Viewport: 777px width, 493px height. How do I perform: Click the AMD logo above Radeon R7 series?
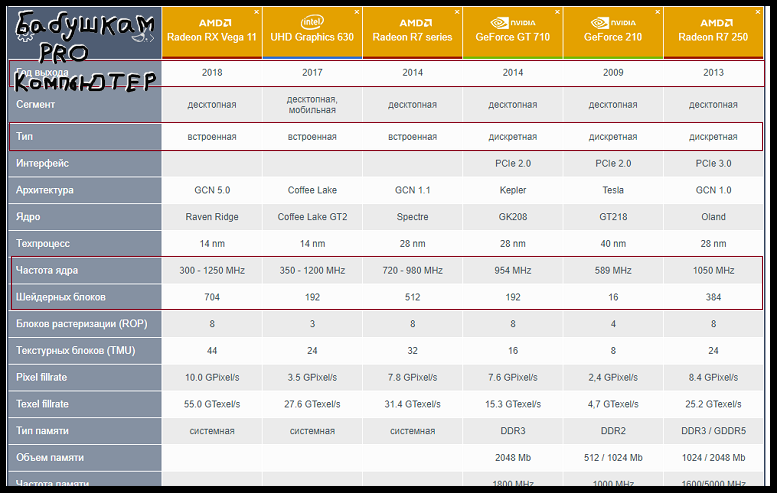(x=415, y=23)
